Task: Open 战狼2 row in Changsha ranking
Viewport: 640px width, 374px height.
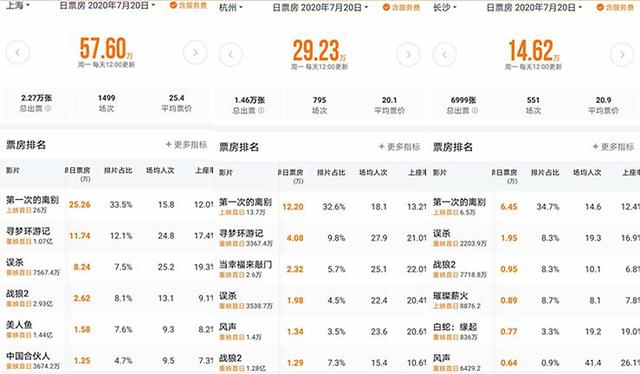Action: coord(534,269)
